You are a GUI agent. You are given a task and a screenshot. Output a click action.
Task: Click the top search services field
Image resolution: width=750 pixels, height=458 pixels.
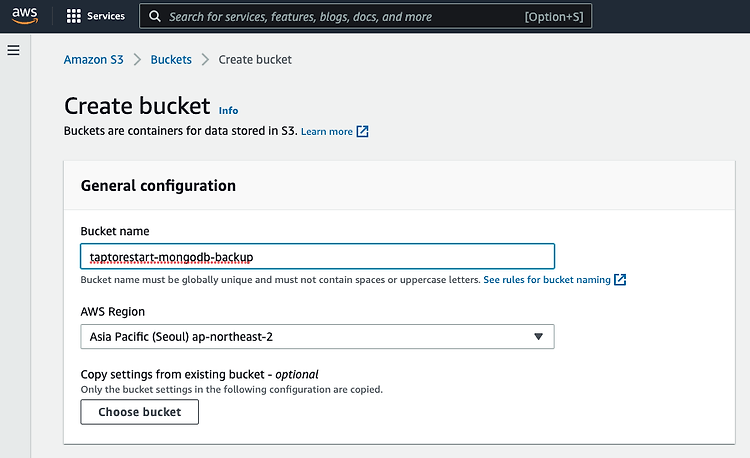pos(365,16)
